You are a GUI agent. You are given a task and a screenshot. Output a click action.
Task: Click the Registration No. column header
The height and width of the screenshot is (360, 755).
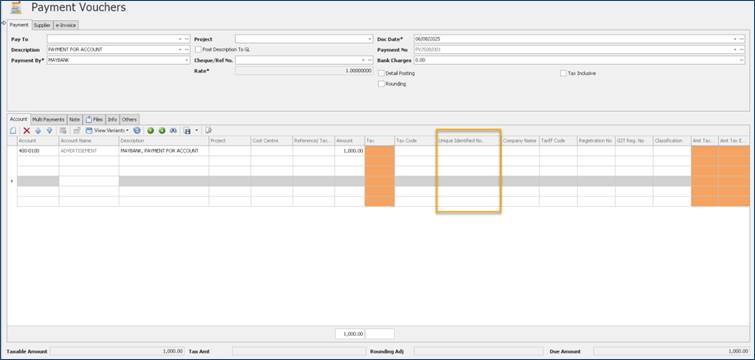click(x=596, y=141)
